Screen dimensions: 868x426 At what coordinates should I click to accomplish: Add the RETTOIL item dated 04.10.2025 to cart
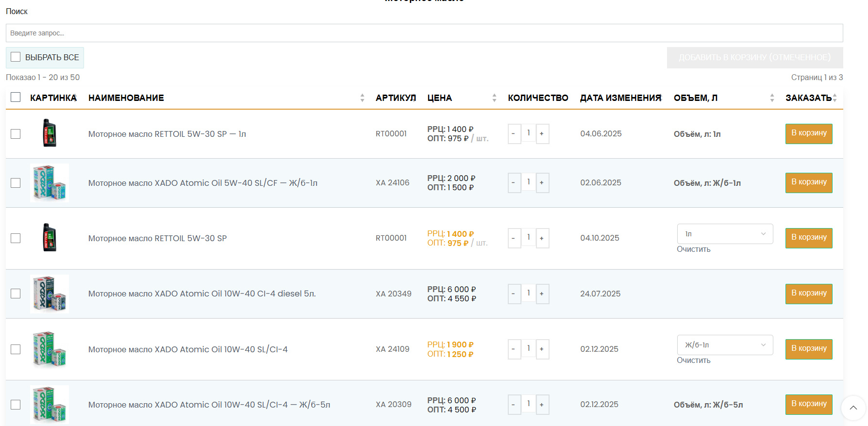[809, 238]
